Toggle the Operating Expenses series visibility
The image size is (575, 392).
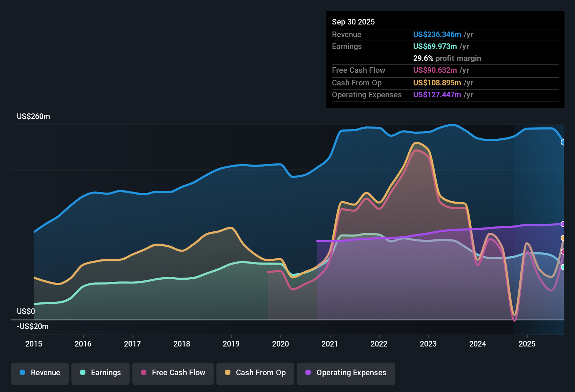[346, 373]
